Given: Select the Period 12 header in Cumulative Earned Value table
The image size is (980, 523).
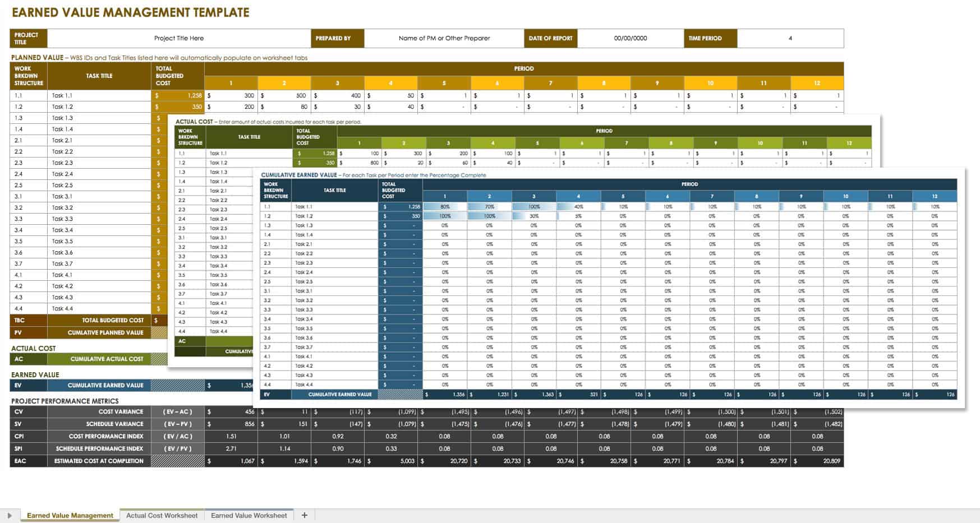Looking at the screenshot, I should (935, 196).
